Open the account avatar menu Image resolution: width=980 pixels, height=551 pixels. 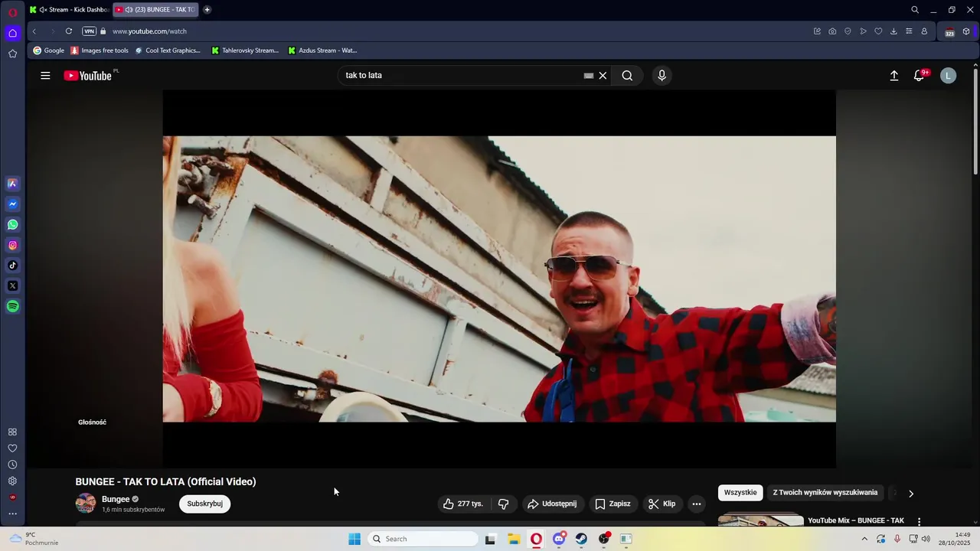coord(948,76)
